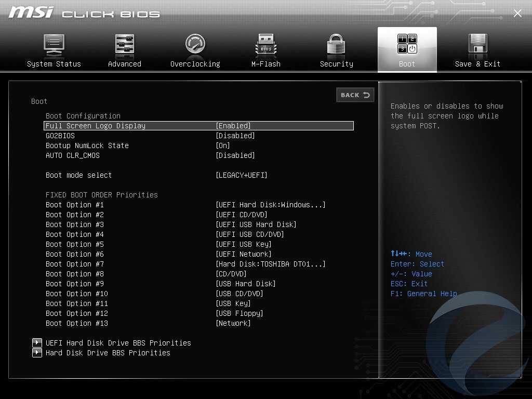Change Bootup NumLock State On value
532x399 pixels.
click(x=223, y=145)
